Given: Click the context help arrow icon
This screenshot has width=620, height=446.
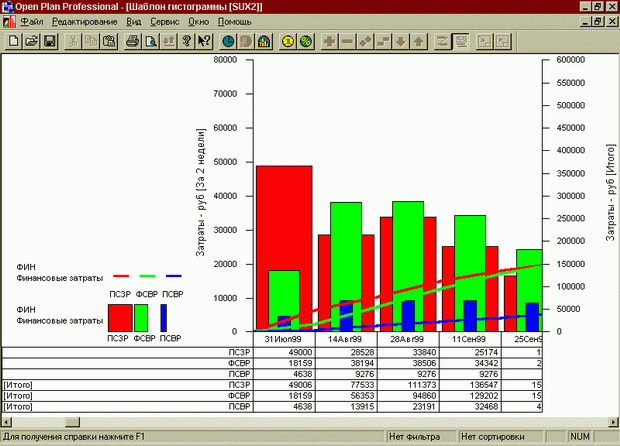Looking at the screenshot, I should coord(203,42).
